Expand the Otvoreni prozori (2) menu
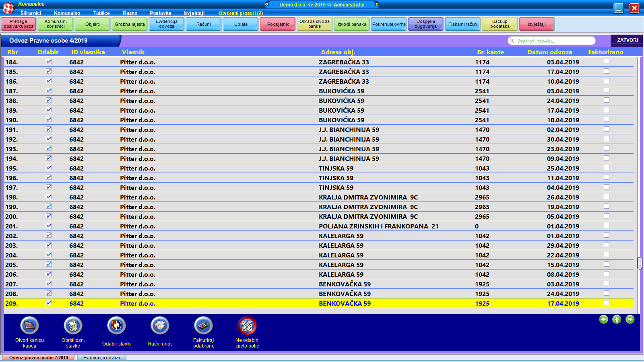 [x=241, y=13]
